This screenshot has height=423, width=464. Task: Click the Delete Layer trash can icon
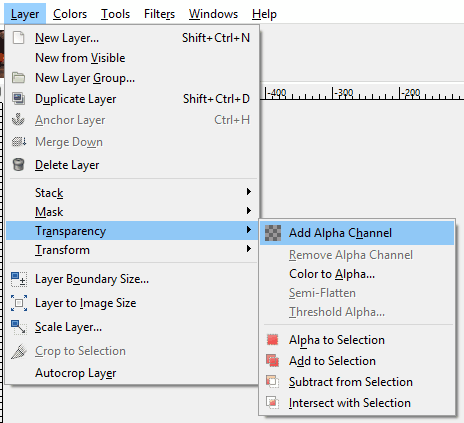[x=18, y=165]
